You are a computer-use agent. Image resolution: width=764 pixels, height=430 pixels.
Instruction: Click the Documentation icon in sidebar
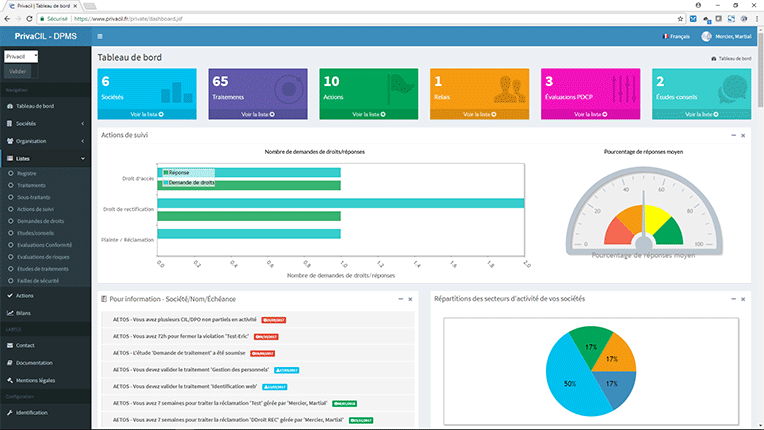9,363
